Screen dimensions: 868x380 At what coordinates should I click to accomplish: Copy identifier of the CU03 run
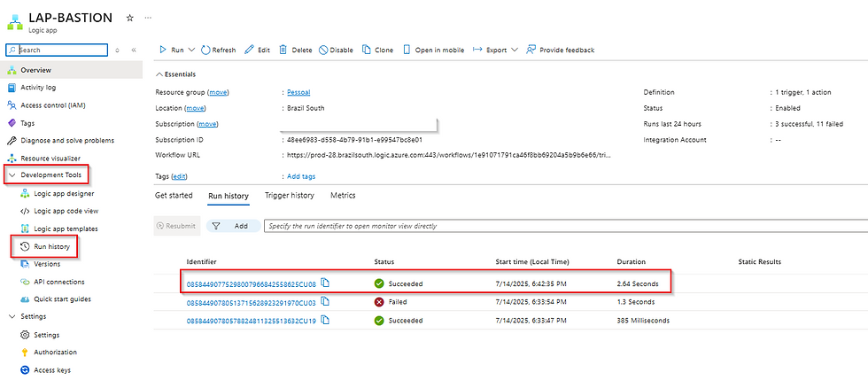(326, 302)
